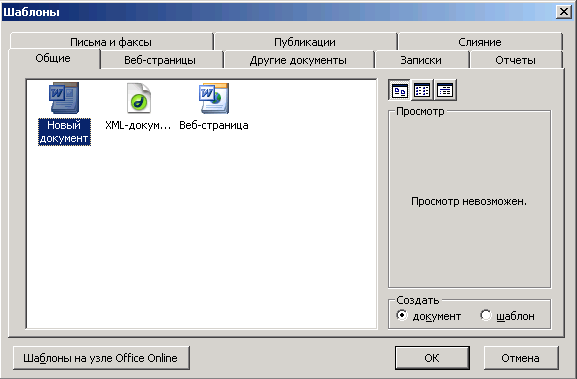577x379 pixels.
Task: Click the Отмена button
Action: click(x=521, y=358)
